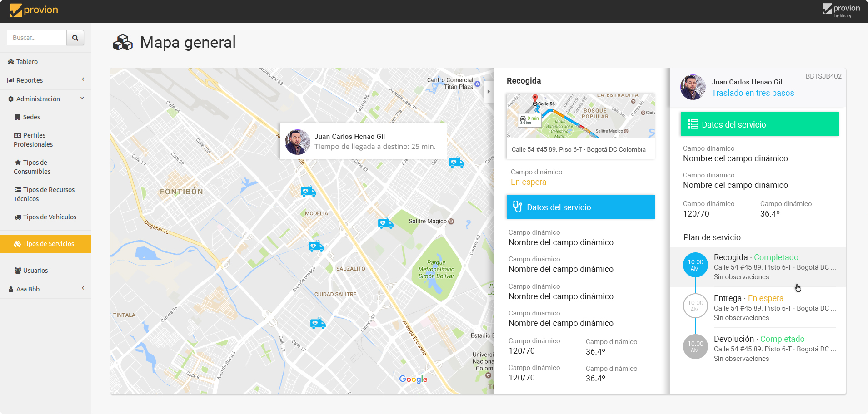The image size is (868, 414).
Task: Click the Devolución gray time circle
Action: click(x=695, y=347)
